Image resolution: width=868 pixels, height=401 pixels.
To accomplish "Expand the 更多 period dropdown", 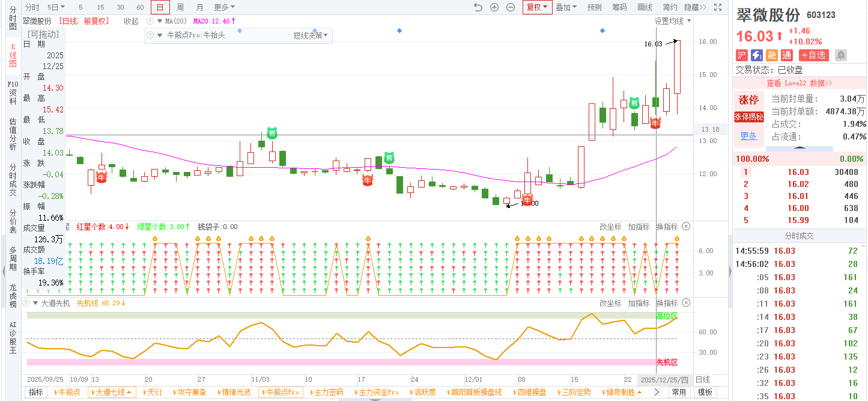I will pyautogui.click(x=224, y=7).
